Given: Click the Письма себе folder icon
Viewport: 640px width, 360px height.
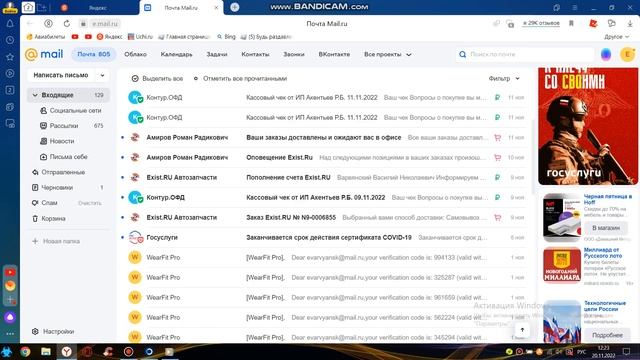Looking at the screenshot, I should click(44, 157).
